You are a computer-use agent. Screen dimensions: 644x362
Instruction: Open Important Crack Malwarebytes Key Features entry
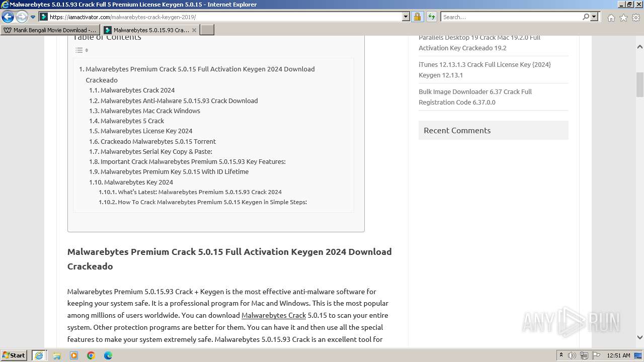(x=193, y=161)
